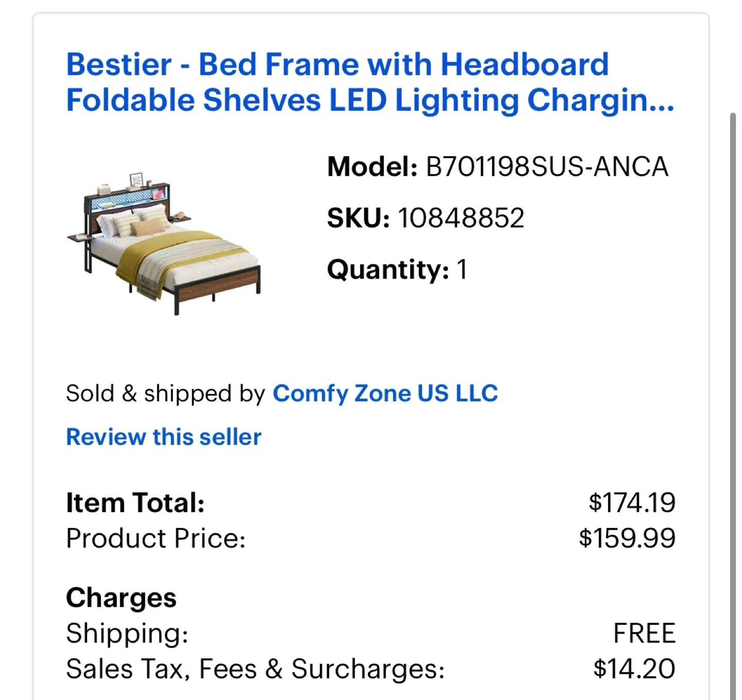The width and height of the screenshot is (742, 700).
Task: Click the SKU number 10848852
Action: click(x=461, y=218)
